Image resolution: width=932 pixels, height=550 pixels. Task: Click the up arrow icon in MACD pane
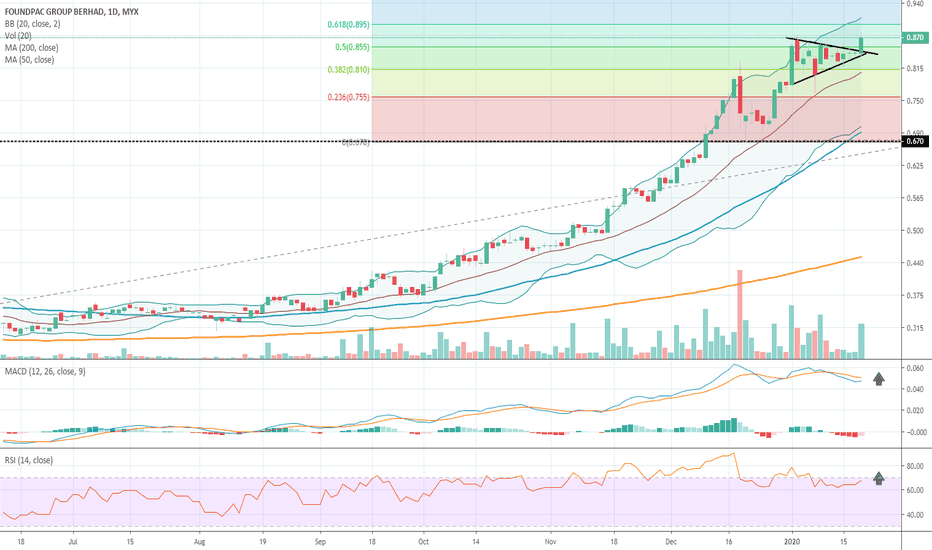pos(879,379)
